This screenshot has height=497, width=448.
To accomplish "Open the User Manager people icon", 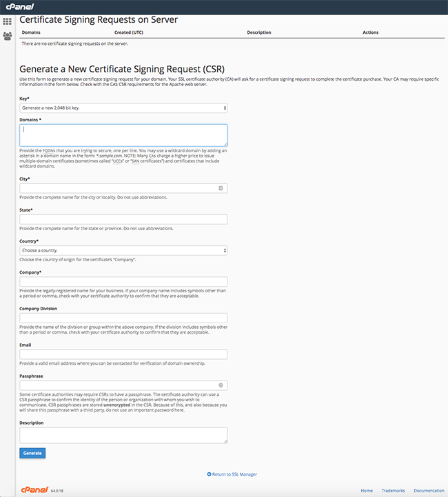I will click(7, 35).
